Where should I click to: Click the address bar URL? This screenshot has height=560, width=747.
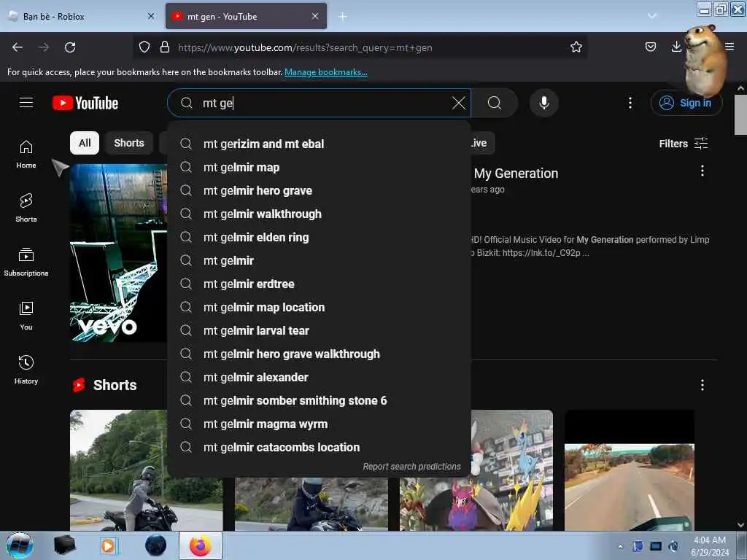point(305,47)
